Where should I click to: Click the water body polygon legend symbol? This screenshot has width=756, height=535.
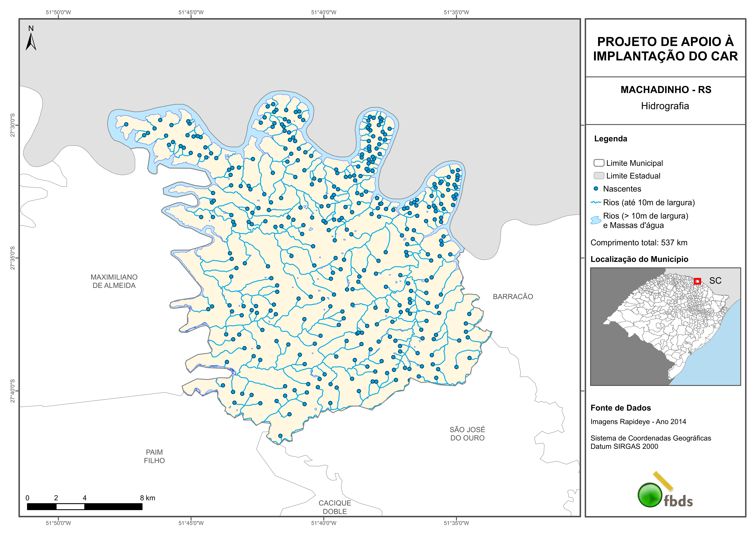(x=596, y=220)
